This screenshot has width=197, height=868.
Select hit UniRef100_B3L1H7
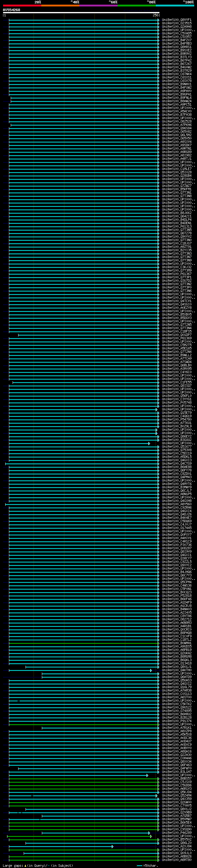click(x=176, y=772)
